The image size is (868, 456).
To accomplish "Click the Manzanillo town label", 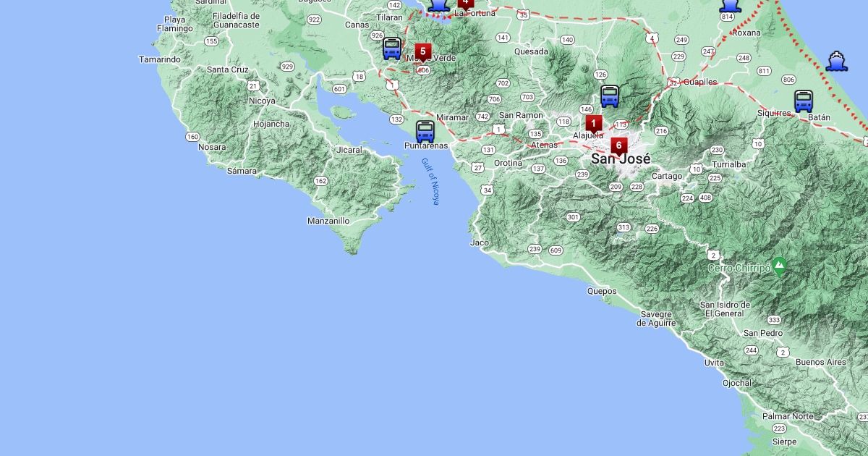I will 328,221.
